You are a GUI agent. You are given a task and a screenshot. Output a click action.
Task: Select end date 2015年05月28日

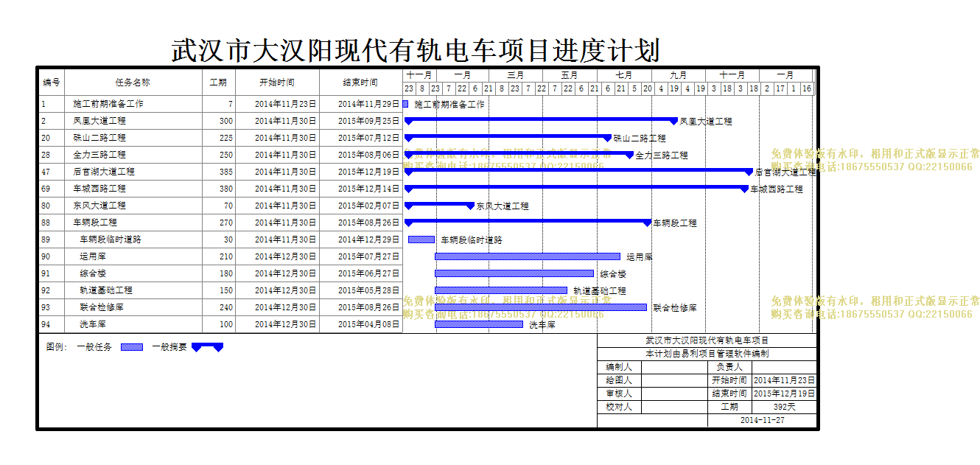point(368,290)
